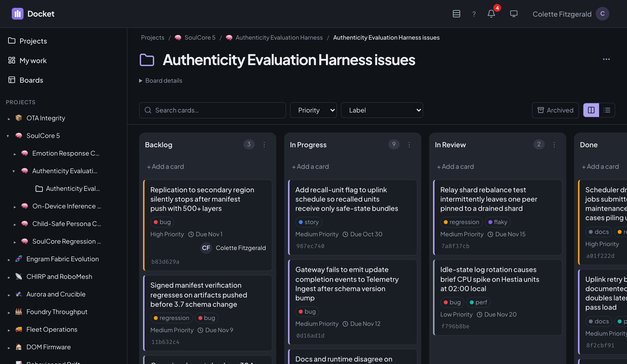Click the Projects breadcrumb link
This screenshot has height=364, width=627.
[153, 38]
